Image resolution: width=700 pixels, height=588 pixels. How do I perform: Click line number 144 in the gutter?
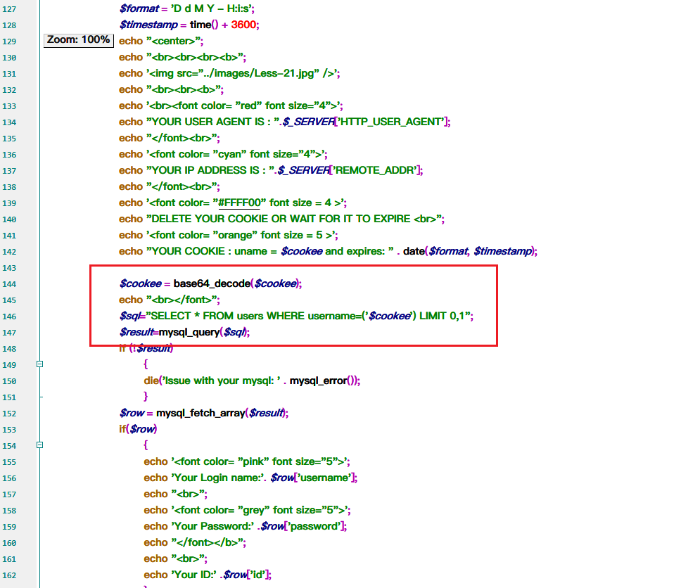[x=9, y=284]
